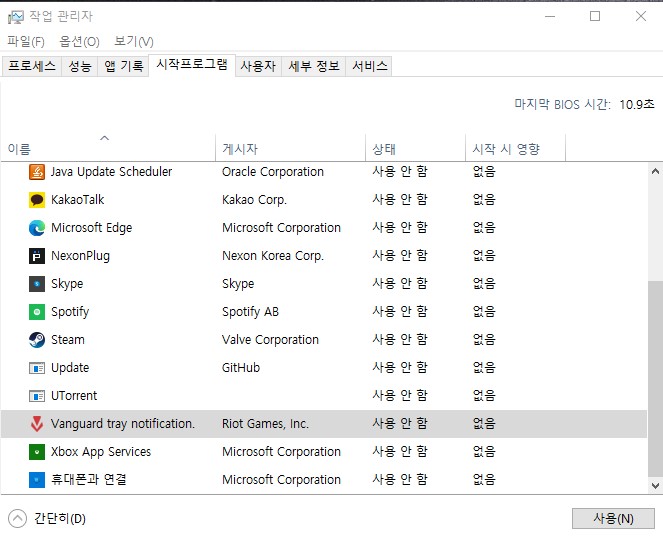This screenshot has height=540, width=663.
Task: Switch to the 프로세스 tab
Action: click(32, 66)
